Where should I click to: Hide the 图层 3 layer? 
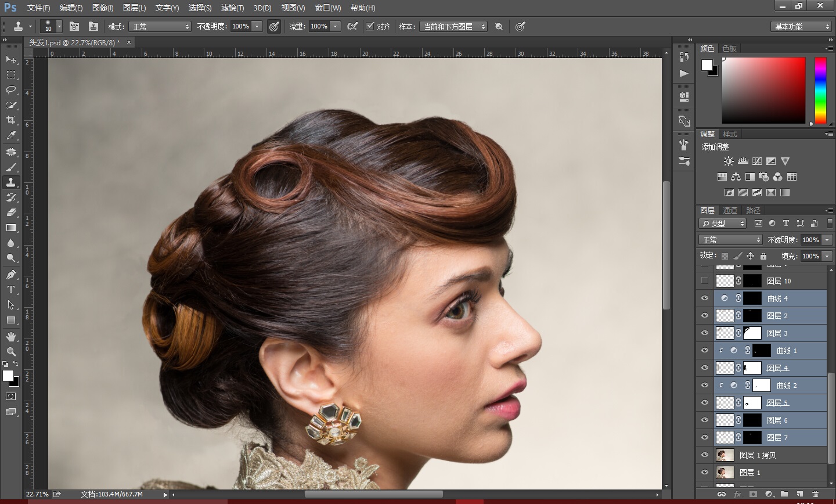click(x=705, y=333)
